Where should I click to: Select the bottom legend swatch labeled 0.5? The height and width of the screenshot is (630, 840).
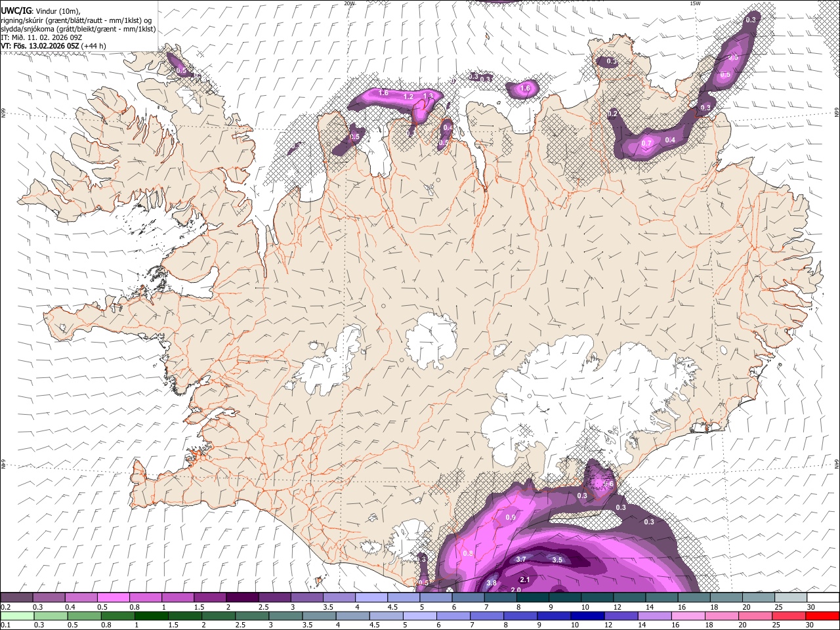83,616
